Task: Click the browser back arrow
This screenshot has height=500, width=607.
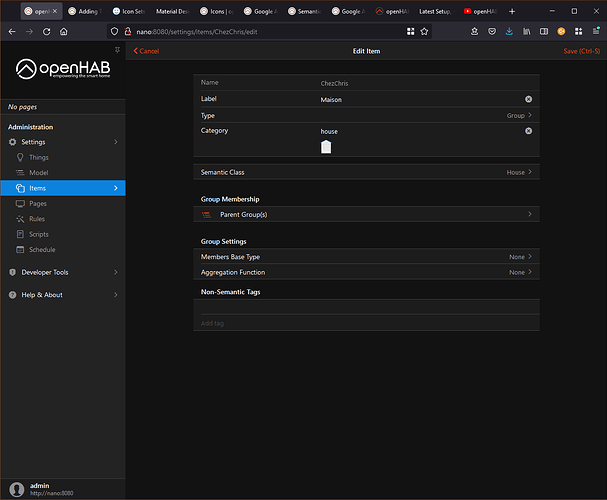Action: (x=12, y=32)
